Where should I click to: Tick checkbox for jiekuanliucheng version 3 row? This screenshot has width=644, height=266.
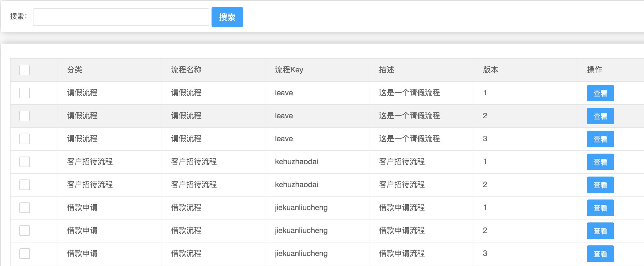point(25,254)
